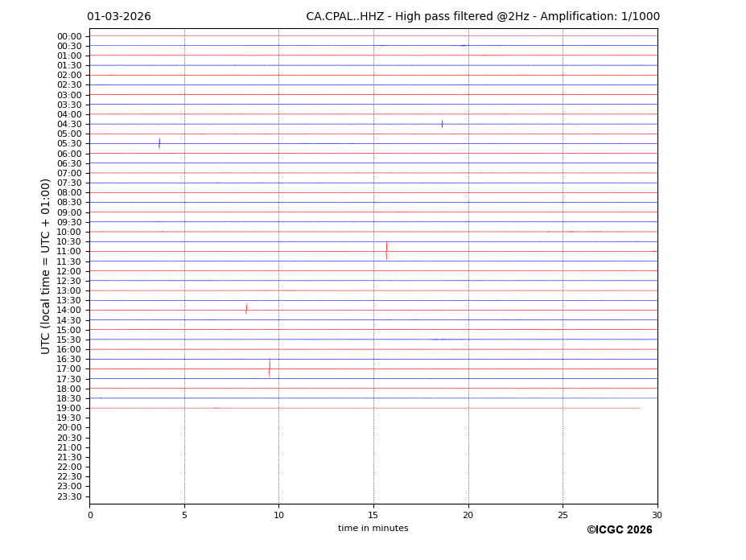Click the blue spike on the 05:30 trace
Image resolution: width=746 pixels, height=560 pixels.
coord(159,143)
